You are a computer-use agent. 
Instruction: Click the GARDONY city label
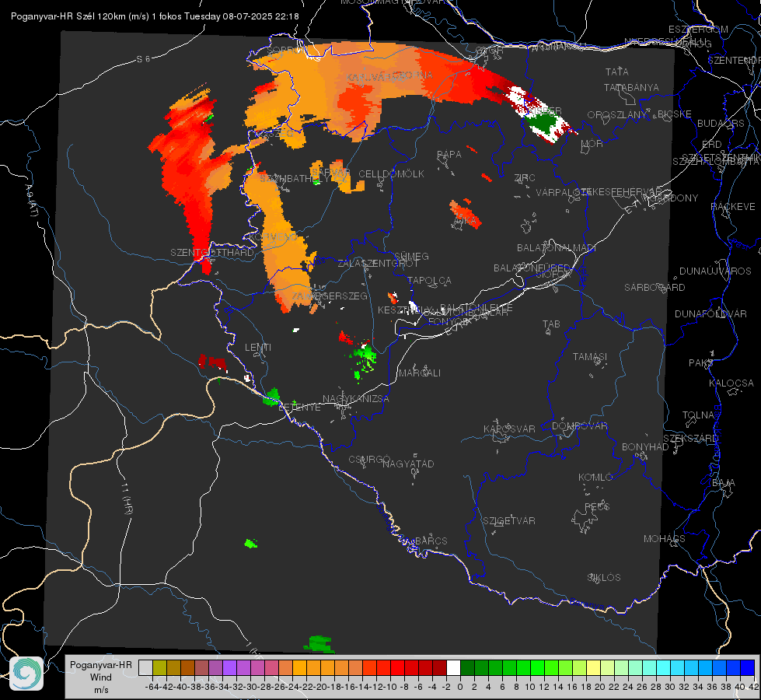[674, 198]
